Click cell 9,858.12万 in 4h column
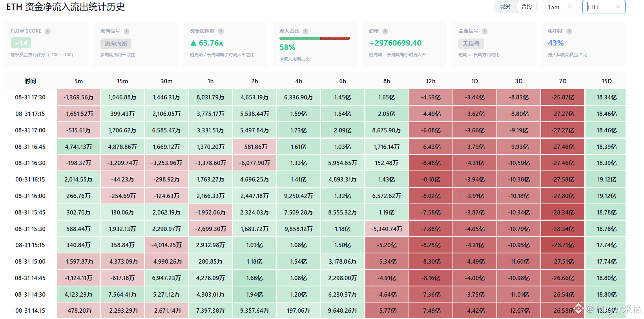644x319 pixels. [x=299, y=229]
